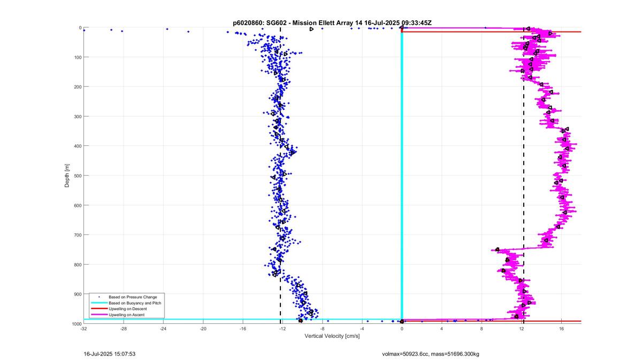Select the "Depth [m]" axis label
The height and width of the screenshot is (364, 642).
(67, 175)
